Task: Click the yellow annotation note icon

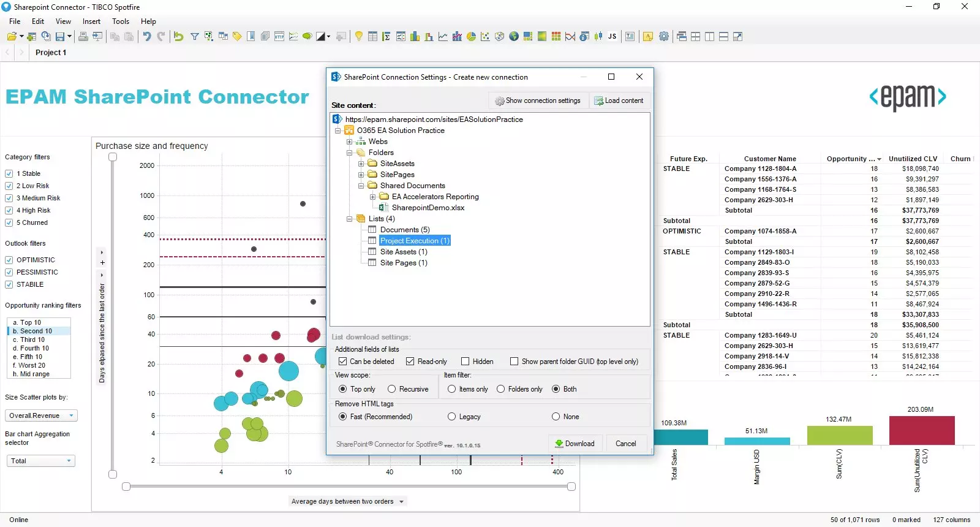Action: (647, 36)
